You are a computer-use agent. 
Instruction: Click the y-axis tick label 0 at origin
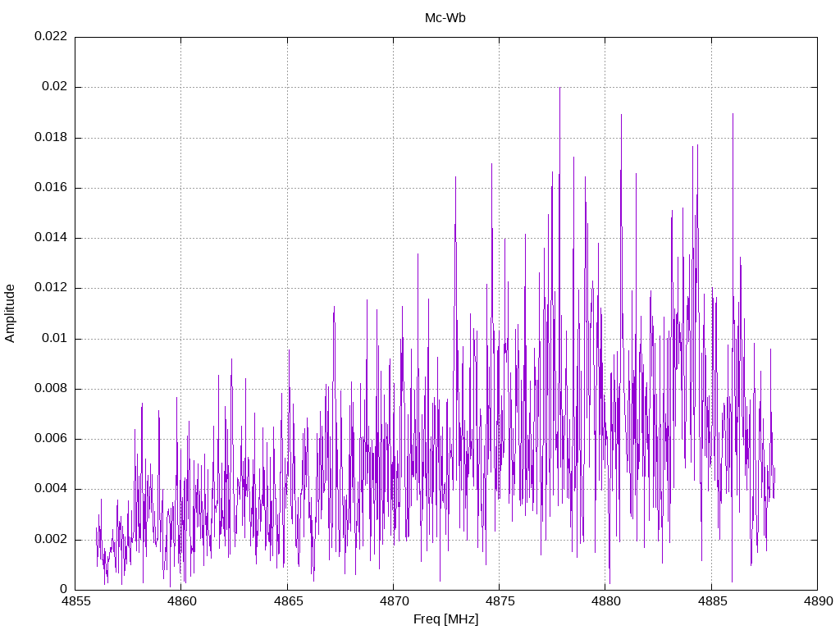tap(64, 589)
